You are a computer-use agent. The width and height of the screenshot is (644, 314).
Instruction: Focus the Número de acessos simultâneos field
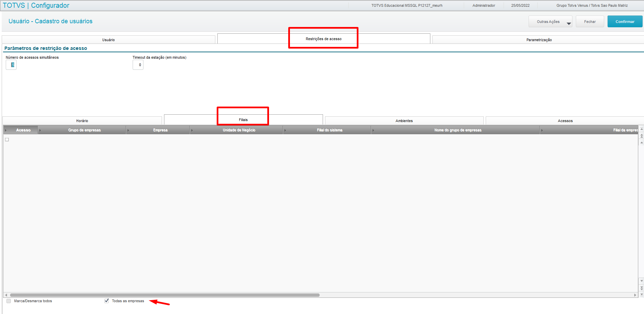[11, 65]
